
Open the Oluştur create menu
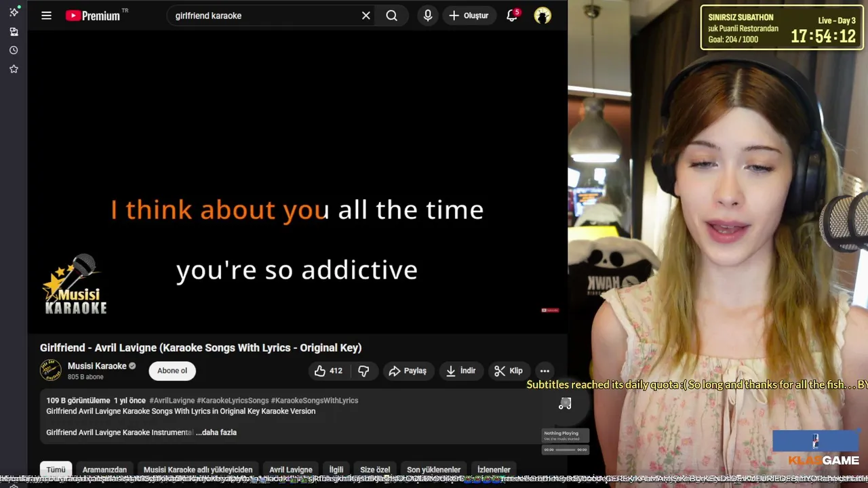(x=469, y=16)
